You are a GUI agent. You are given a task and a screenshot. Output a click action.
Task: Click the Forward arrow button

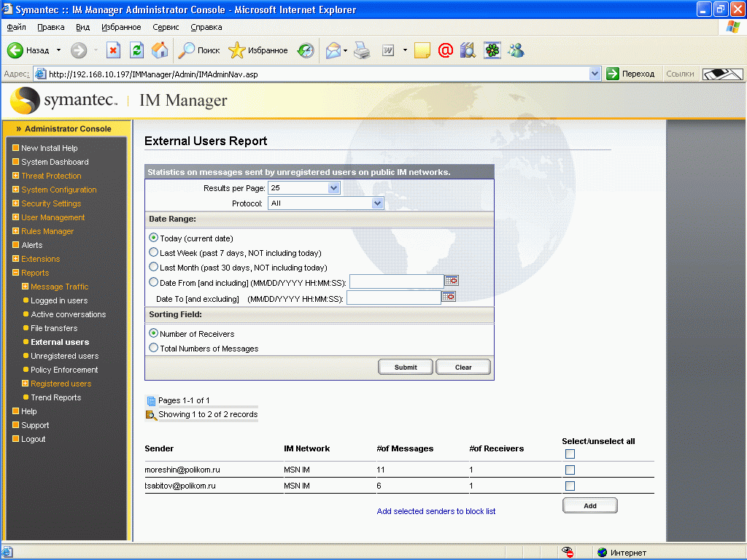[79, 50]
